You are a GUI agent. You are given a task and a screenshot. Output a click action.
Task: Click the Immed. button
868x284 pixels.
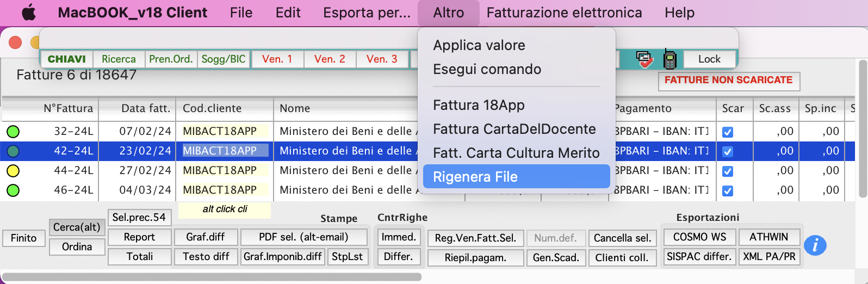pyautogui.click(x=399, y=237)
